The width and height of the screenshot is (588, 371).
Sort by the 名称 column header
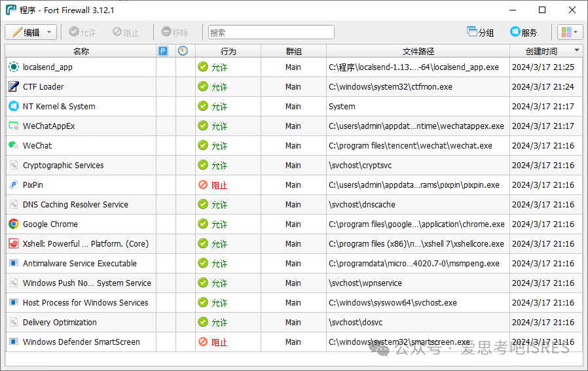(x=81, y=51)
